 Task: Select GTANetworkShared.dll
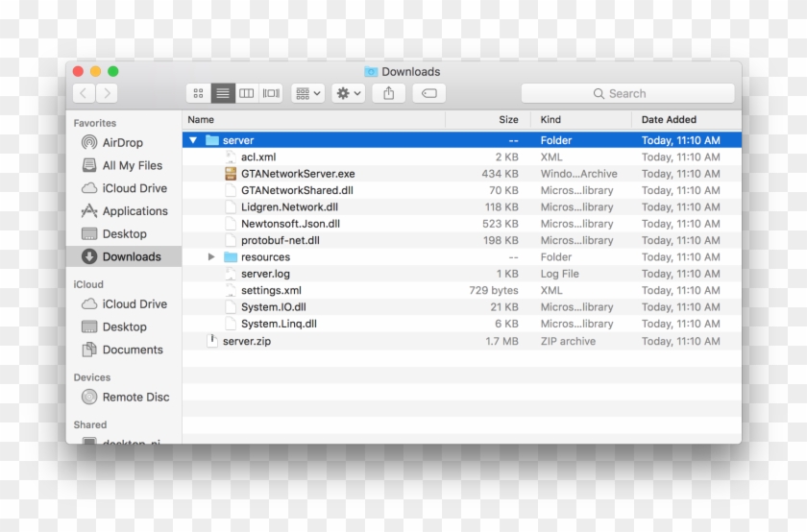pos(462,190)
